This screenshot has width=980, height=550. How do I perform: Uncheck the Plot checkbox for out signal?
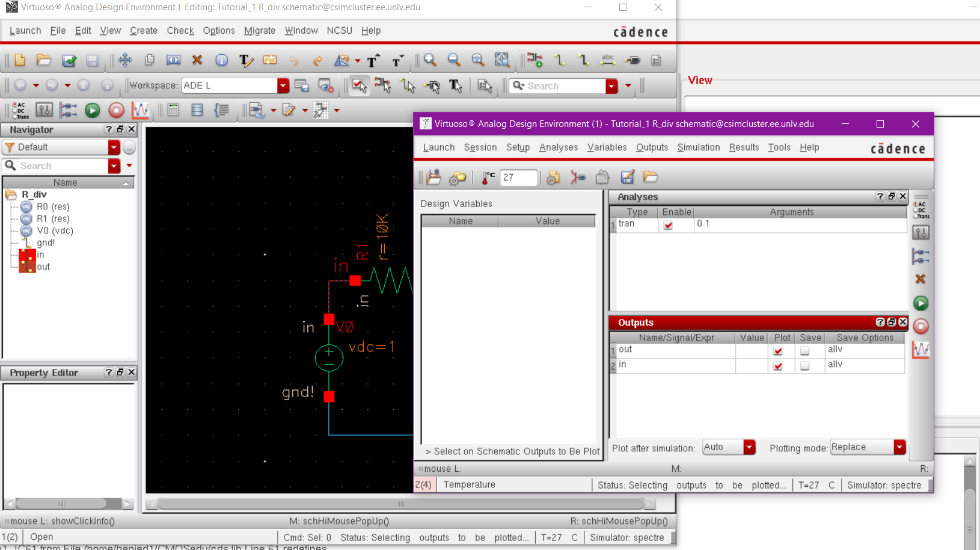tap(778, 351)
